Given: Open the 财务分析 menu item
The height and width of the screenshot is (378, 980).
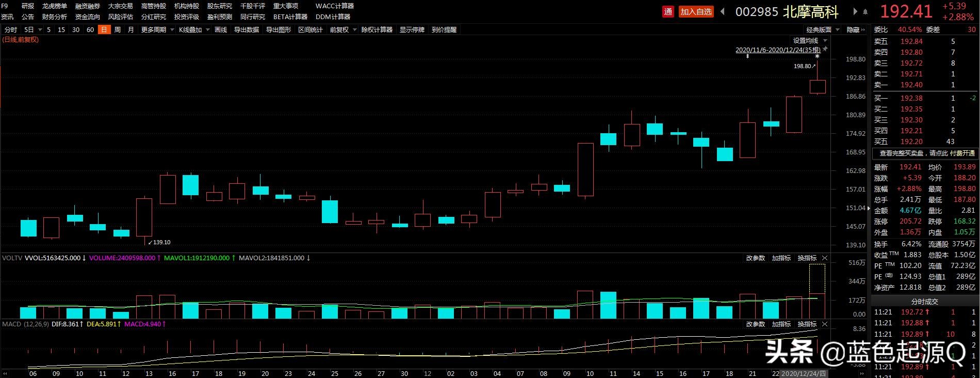Looking at the screenshot, I should tap(54, 17).
